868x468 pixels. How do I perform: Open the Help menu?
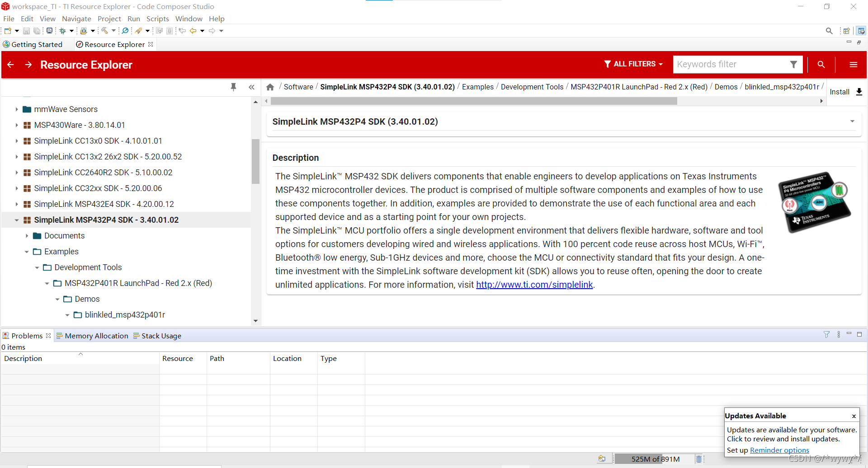[x=217, y=19]
